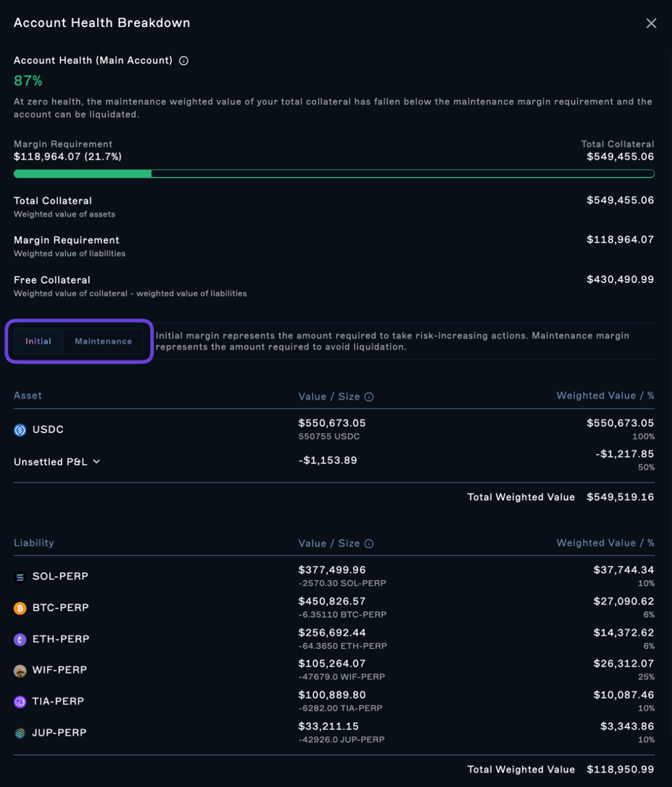This screenshot has width=672, height=787.
Task: Click the Unsettled P&L label
Action: tap(50, 462)
